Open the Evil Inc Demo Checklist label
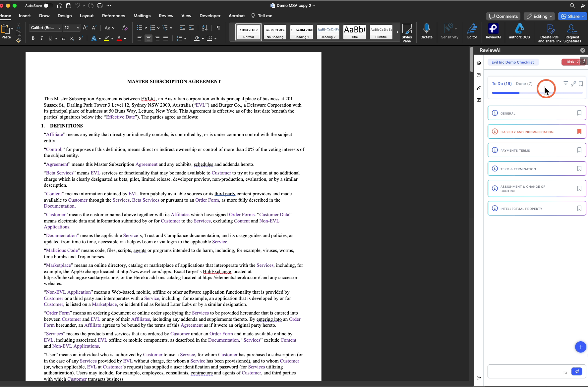This screenshot has height=387, width=588. click(512, 62)
